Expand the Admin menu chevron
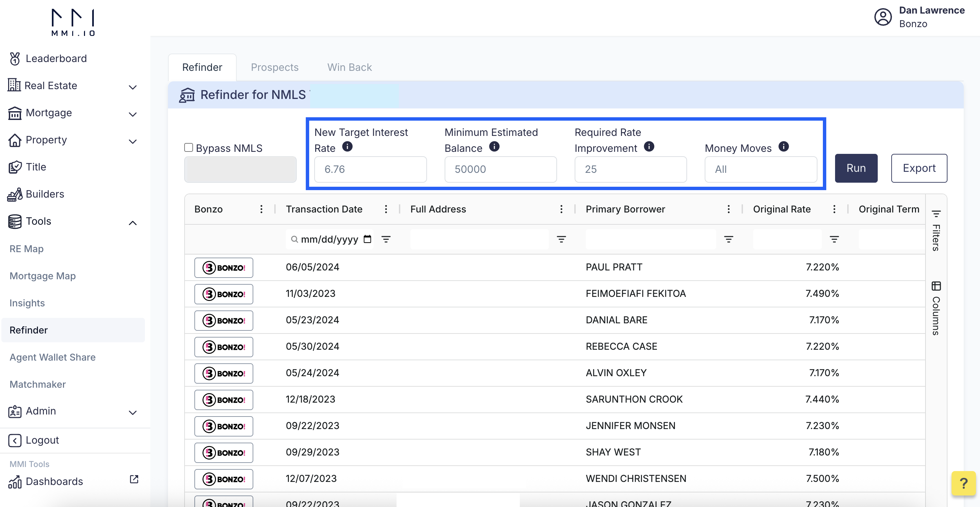Viewport: 980px width, 507px height. coord(132,412)
